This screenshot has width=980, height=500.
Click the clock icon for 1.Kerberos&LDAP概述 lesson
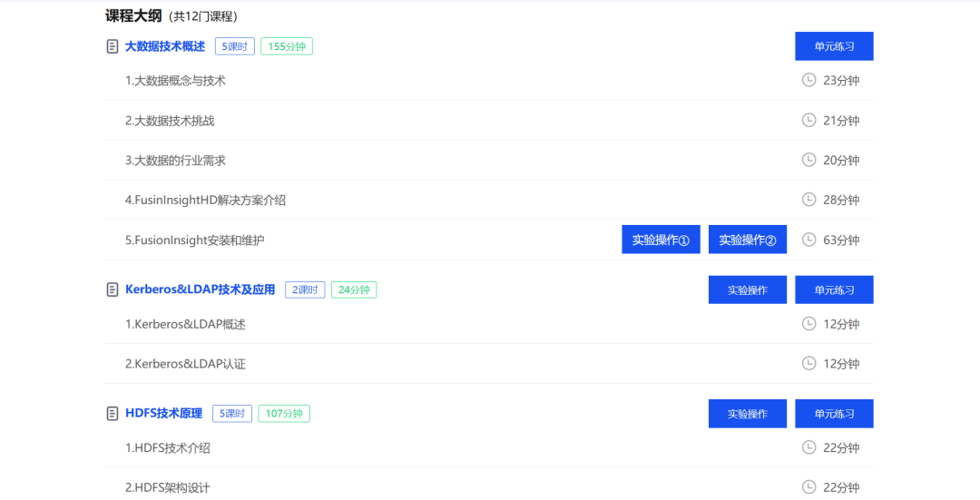coord(808,324)
